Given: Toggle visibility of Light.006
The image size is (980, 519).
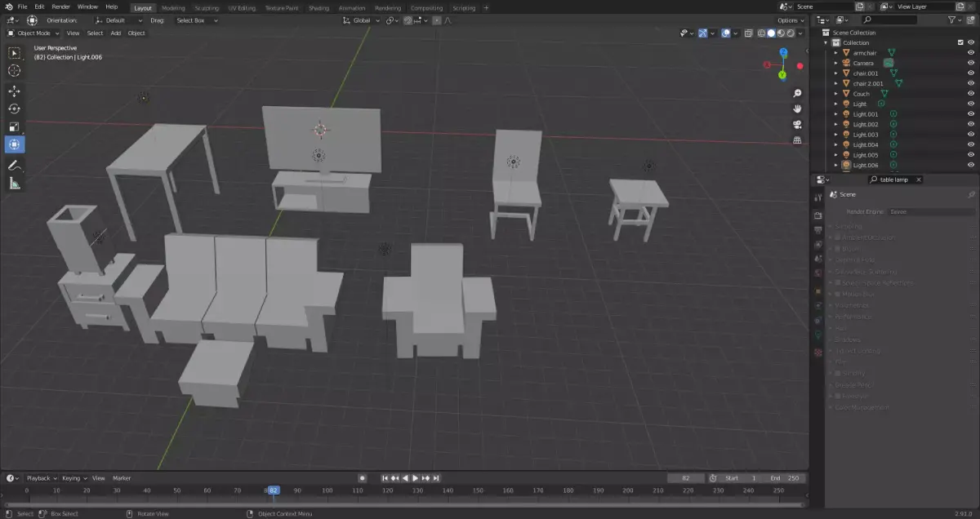Looking at the screenshot, I should (x=971, y=165).
